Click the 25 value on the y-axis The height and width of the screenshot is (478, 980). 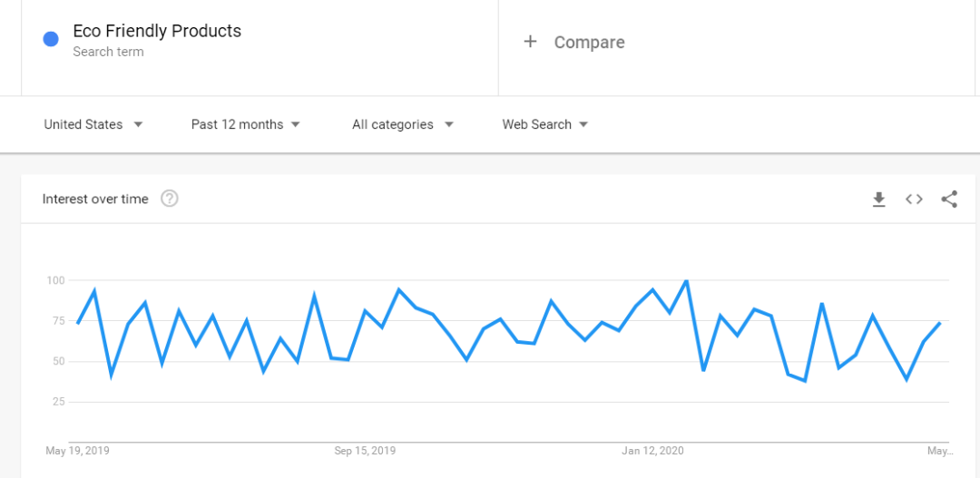58,402
